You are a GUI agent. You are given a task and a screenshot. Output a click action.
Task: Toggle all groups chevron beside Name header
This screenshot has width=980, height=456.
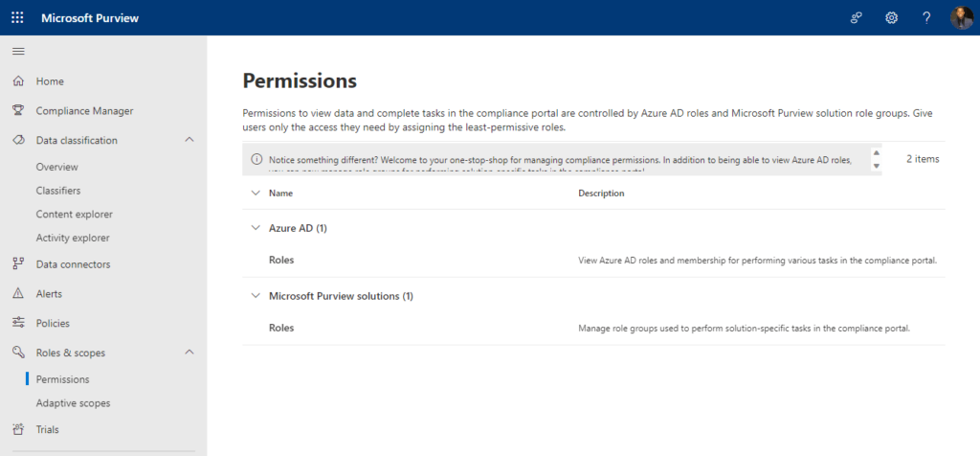(255, 194)
